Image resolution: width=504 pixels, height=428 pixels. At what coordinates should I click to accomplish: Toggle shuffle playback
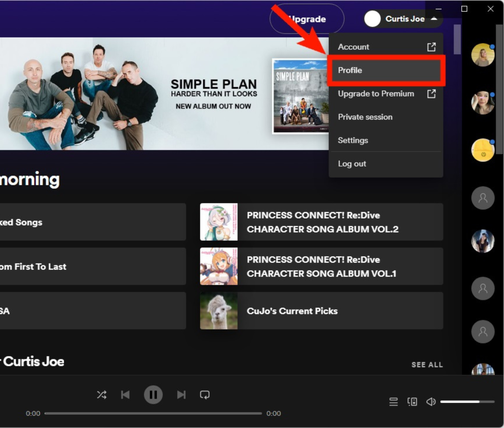coord(102,395)
